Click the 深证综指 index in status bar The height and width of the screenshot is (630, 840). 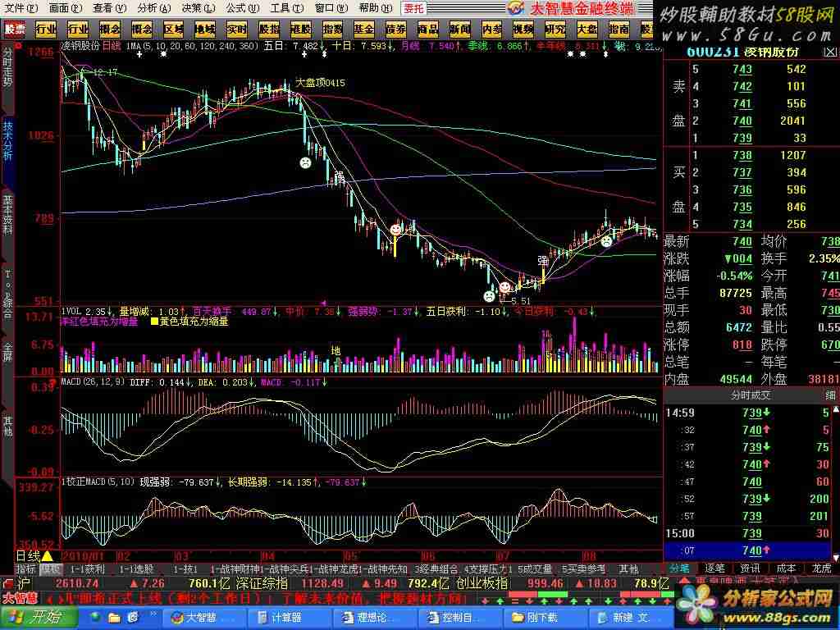[262, 583]
